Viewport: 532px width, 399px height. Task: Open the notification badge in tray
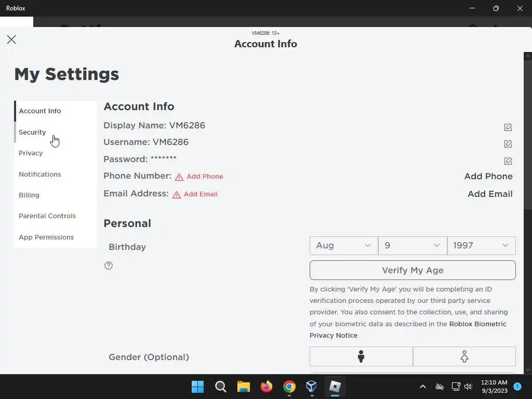pos(517,386)
